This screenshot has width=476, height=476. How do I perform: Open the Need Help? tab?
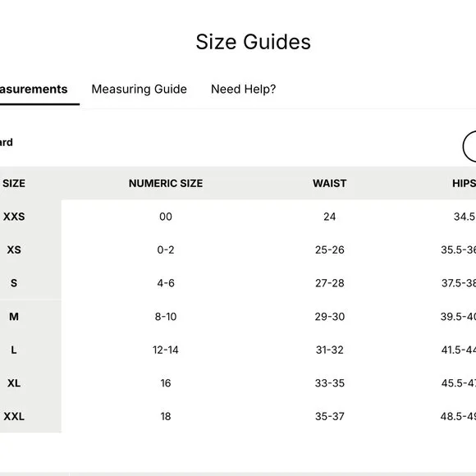click(243, 89)
